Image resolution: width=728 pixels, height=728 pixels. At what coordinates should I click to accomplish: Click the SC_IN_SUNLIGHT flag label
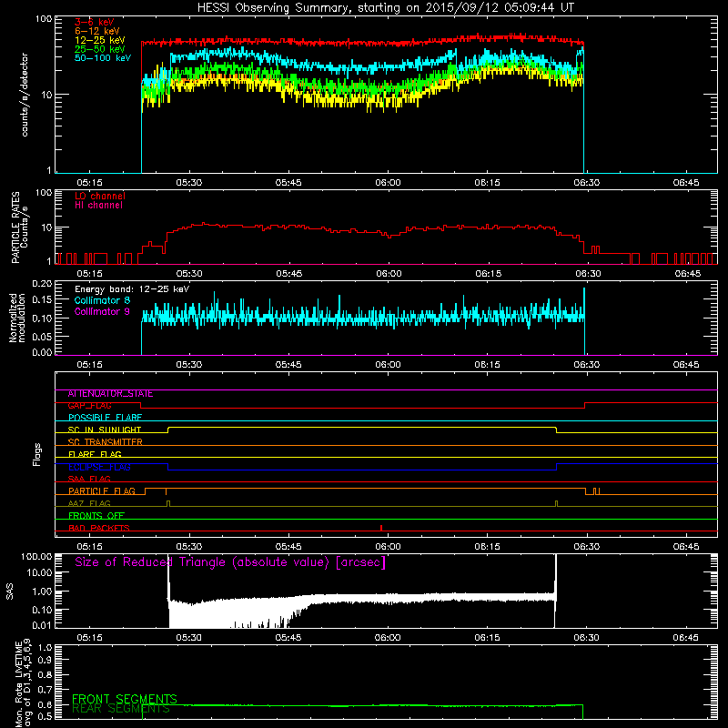point(105,430)
